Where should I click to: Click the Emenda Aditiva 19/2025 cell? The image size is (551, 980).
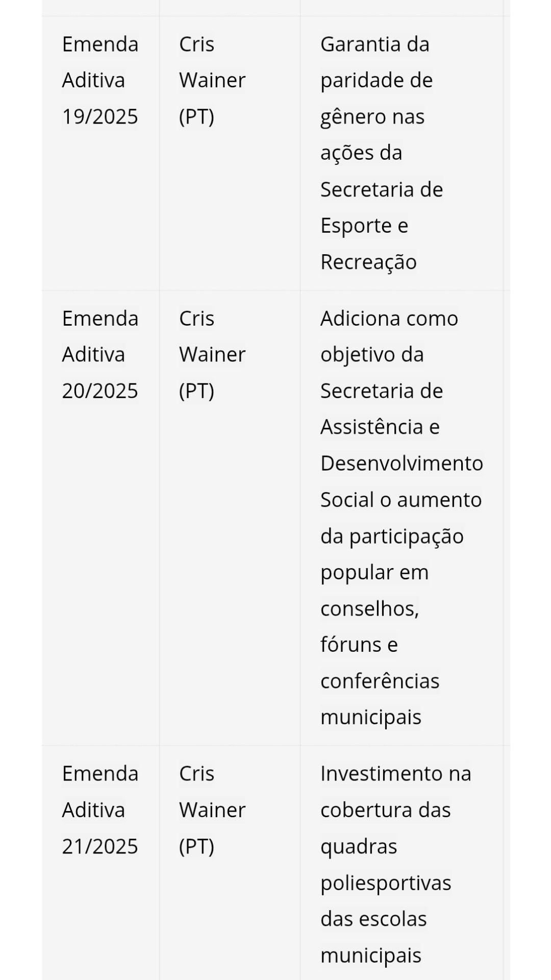(x=100, y=81)
